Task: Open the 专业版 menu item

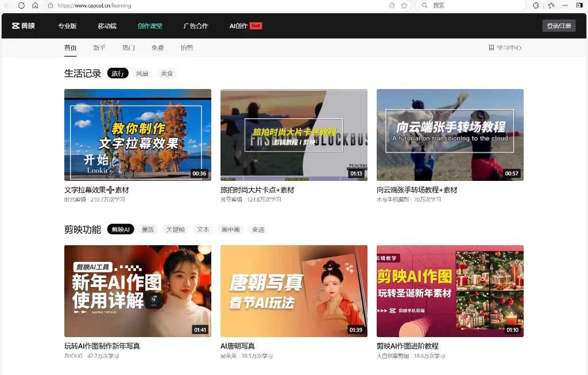Action: point(67,26)
